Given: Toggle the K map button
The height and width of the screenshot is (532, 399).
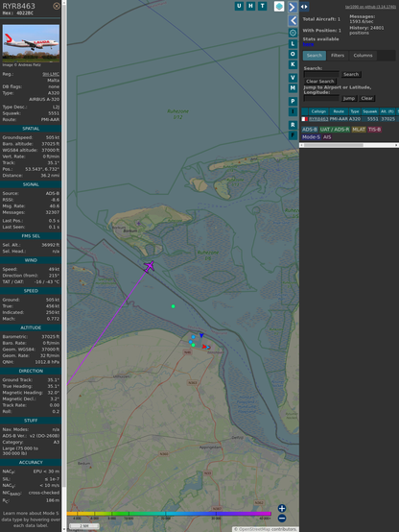Looking at the screenshot, I should (293, 64).
